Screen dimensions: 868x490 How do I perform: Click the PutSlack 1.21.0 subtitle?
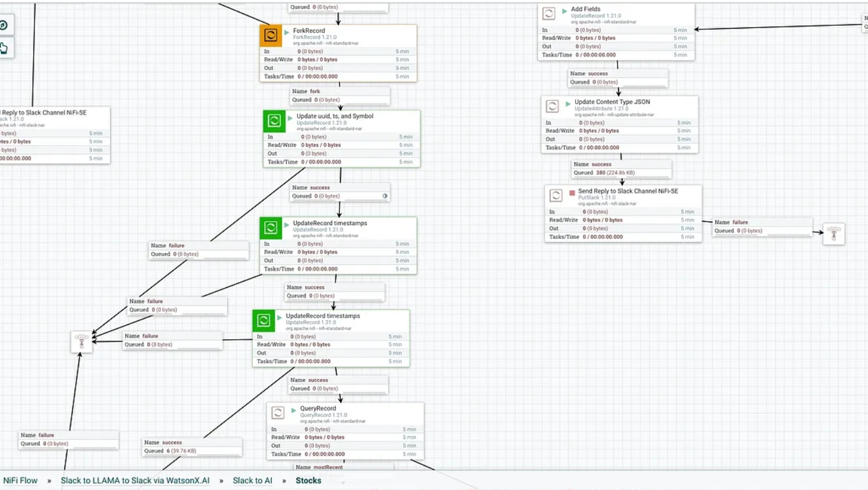[x=597, y=198]
